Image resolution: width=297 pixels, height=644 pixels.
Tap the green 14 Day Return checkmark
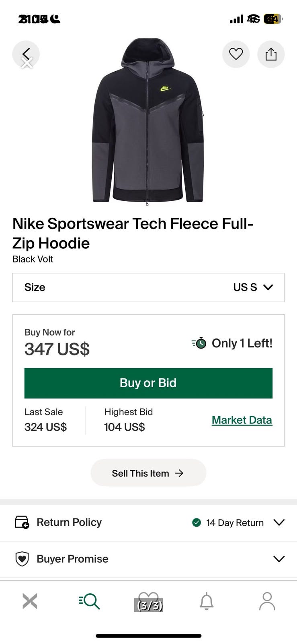[x=197, y=522]
